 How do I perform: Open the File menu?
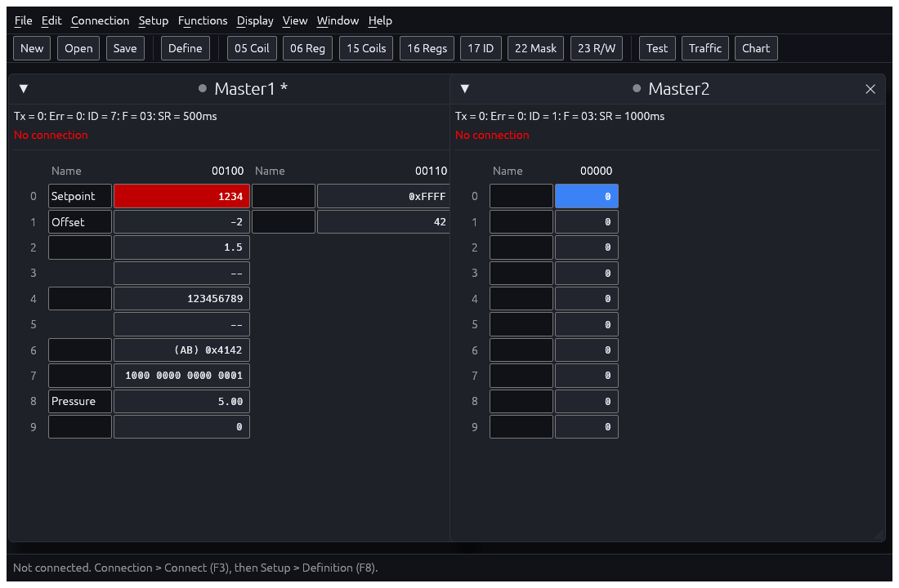(x=23, y=20)
